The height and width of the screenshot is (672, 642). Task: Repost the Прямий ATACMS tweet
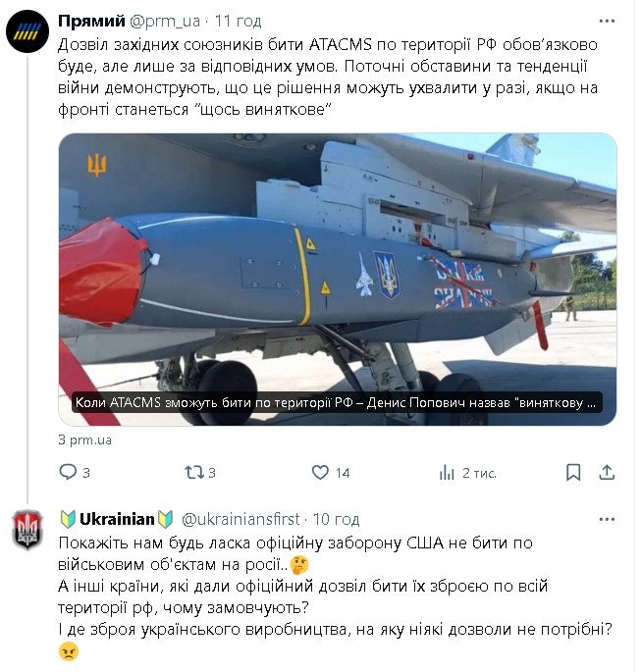tap(200, 472)
